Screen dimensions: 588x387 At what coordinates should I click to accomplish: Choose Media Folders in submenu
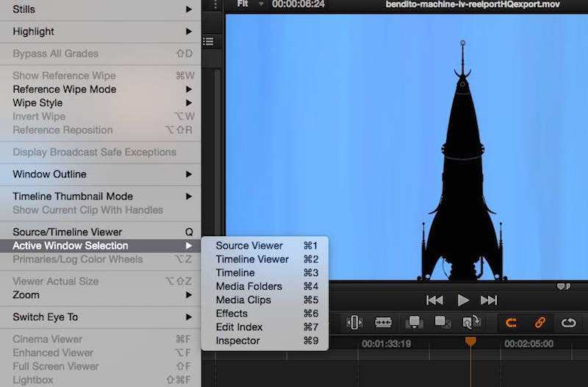[265, 286]
